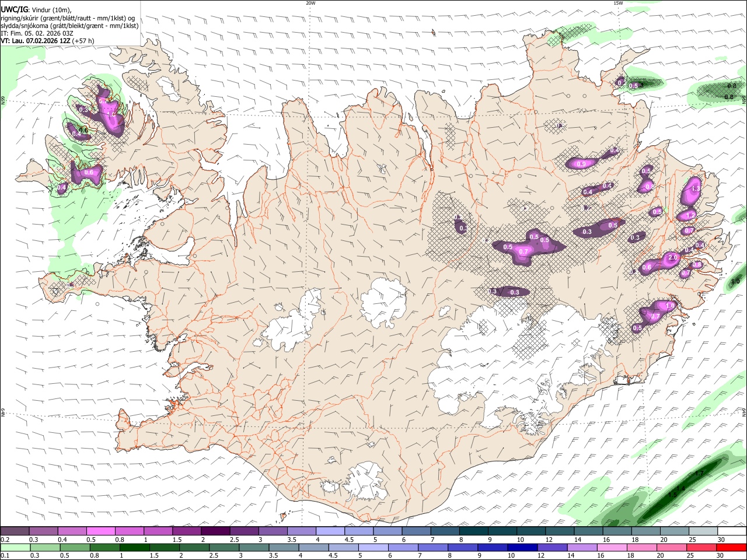Viewport: 747px width, 560px height.
Task: Click the 'IT: Fim. 05. 02. 2026 03Z' line
Action: coord(37,33)
